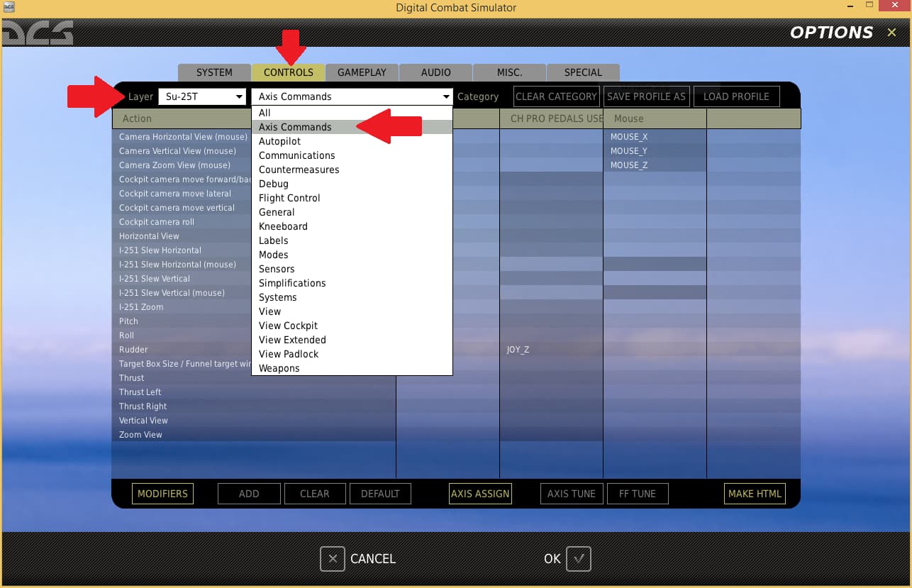
Task: Click the MAKE HTML button
Action: (x=755, y=494)
